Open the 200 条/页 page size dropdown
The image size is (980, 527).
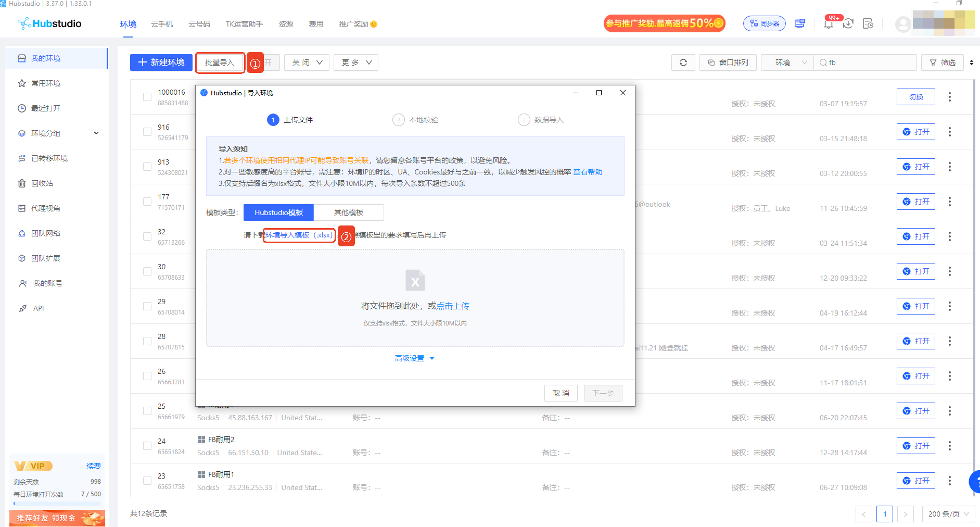[948, 514]
